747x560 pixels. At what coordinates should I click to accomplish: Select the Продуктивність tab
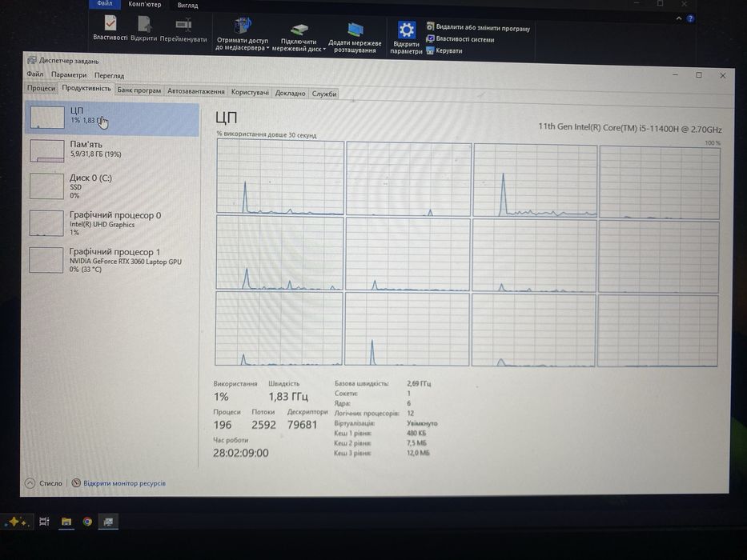coord(86,88)
